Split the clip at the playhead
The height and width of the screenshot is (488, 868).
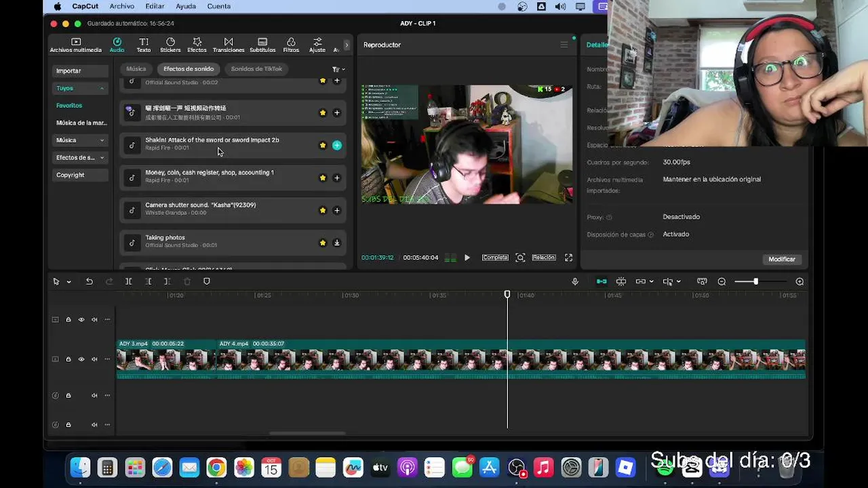[x=128, y=281]
